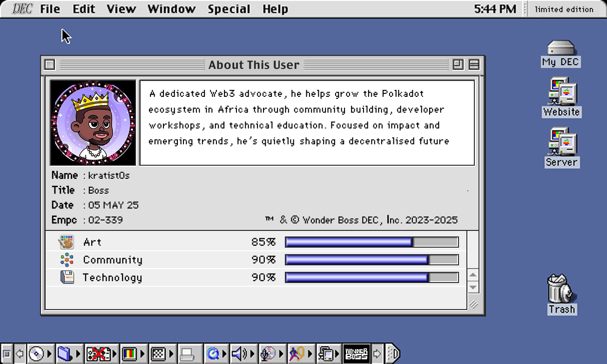This screenshot has width=607, height=364.
Task: Click the scrollbar up arrow
Action: pyautogui.click(x=473, y=275)
